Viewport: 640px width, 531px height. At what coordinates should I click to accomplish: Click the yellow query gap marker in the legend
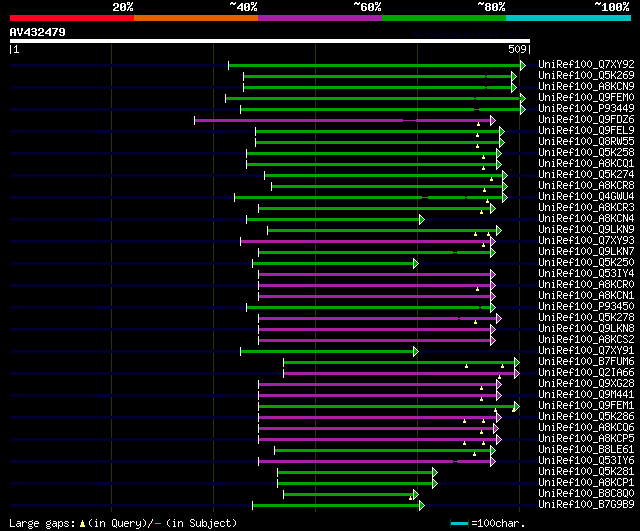pyautogui.click(x=82, y=524)
